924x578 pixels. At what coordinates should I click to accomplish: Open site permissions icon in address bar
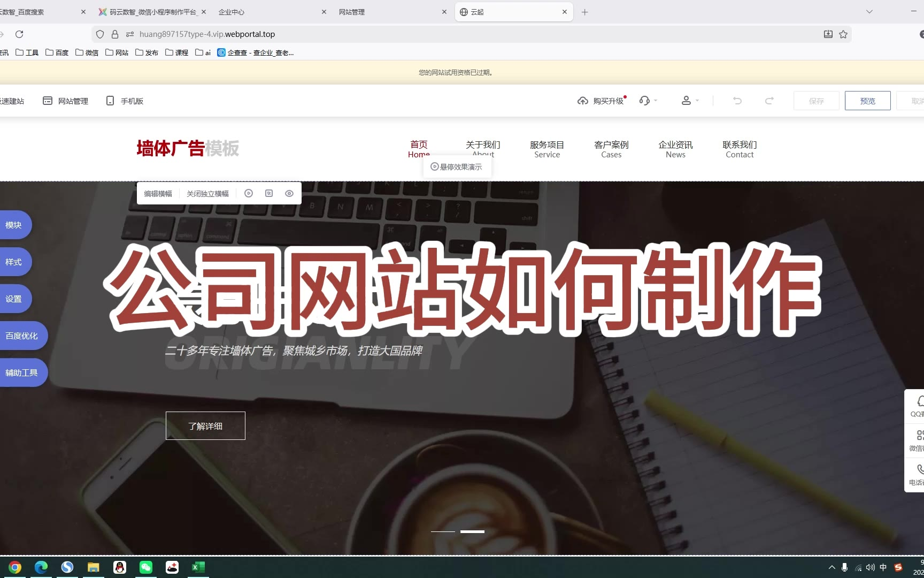tap(129, 34)
